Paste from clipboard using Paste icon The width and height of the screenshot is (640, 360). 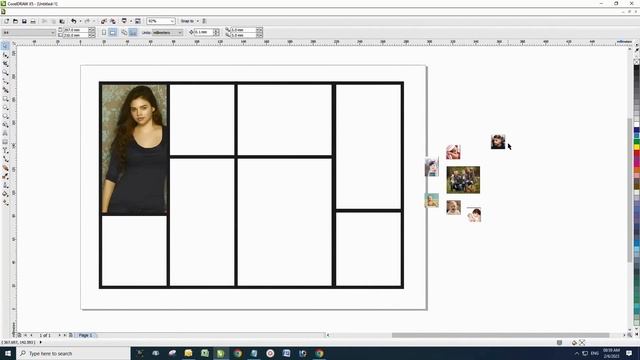pos(62,21)
